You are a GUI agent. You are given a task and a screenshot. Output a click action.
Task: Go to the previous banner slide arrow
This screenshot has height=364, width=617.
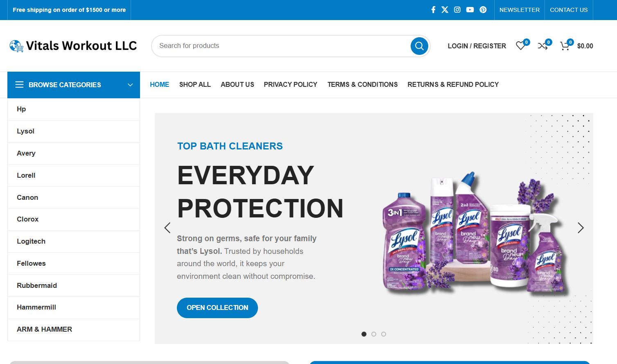[167, 228]
